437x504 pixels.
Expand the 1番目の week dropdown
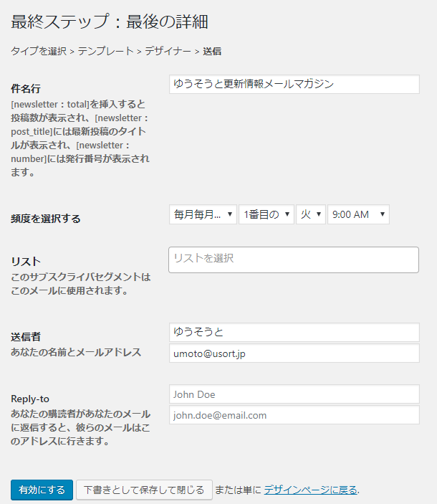266,214
